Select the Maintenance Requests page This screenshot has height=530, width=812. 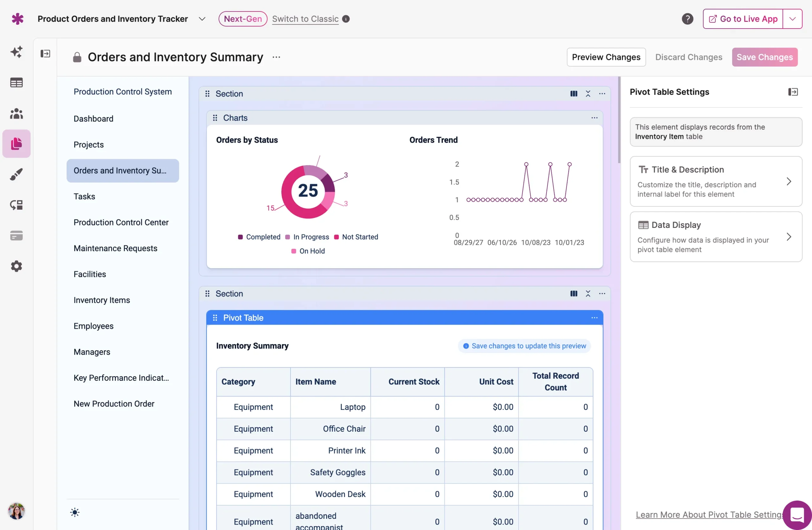115,248
